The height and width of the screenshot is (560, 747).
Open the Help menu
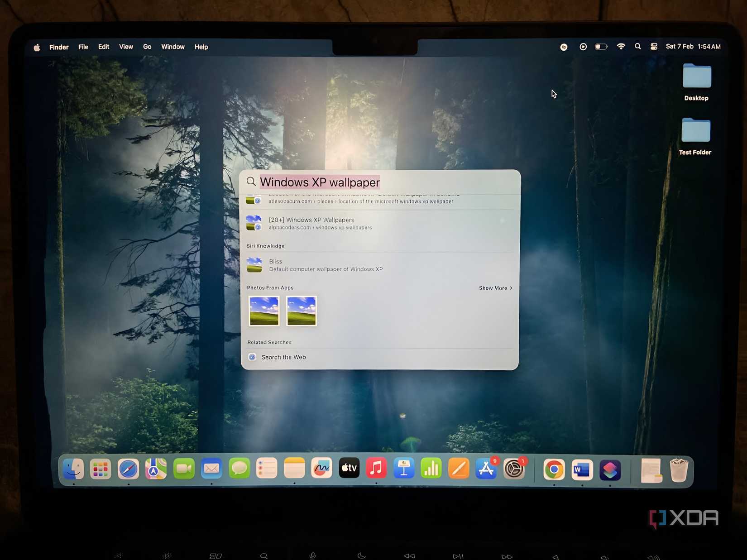[x=201, y=47]
